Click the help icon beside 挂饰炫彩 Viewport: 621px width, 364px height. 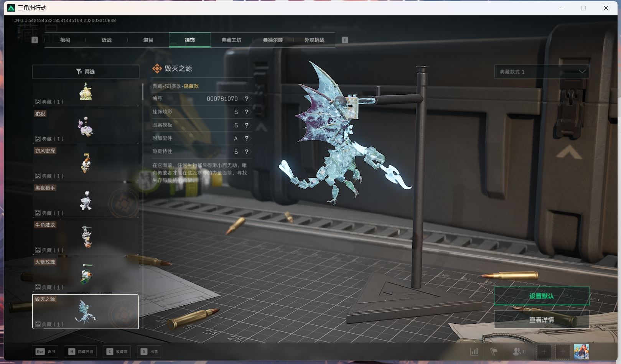point(247,112)
